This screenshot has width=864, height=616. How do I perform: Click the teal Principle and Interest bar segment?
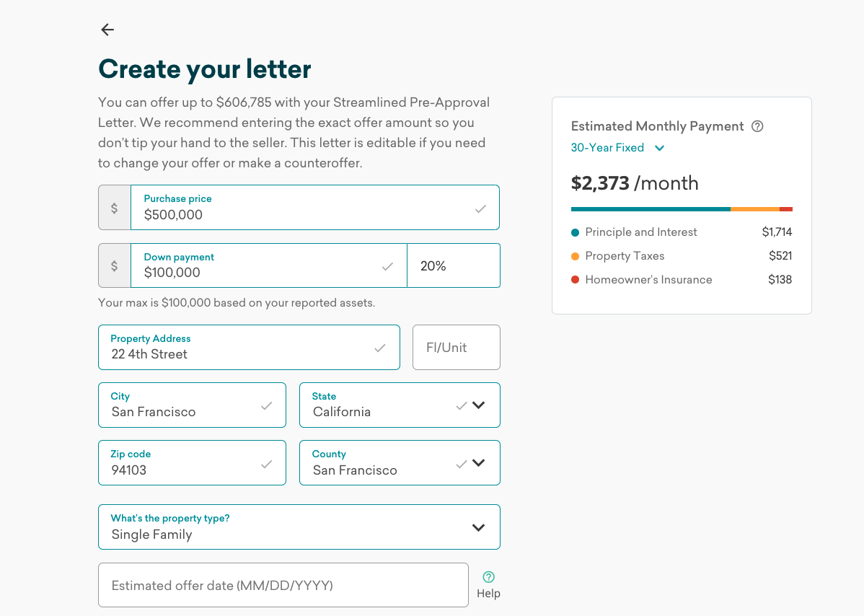coord(650,209)
